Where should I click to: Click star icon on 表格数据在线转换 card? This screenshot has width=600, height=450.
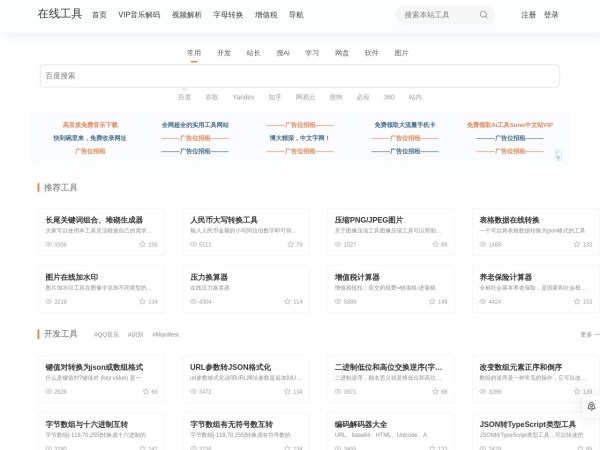[x=575, y=244]
